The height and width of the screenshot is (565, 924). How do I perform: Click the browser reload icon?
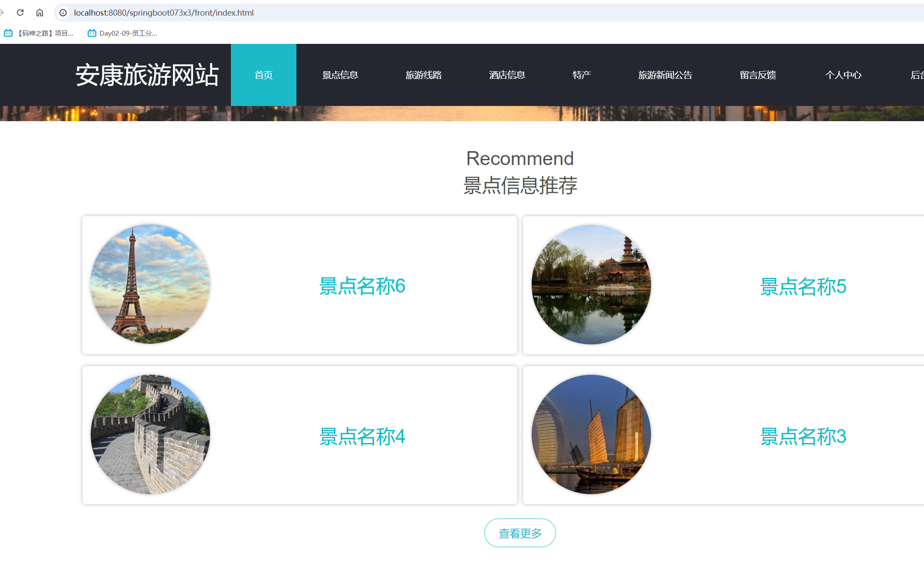click(20, 13)
